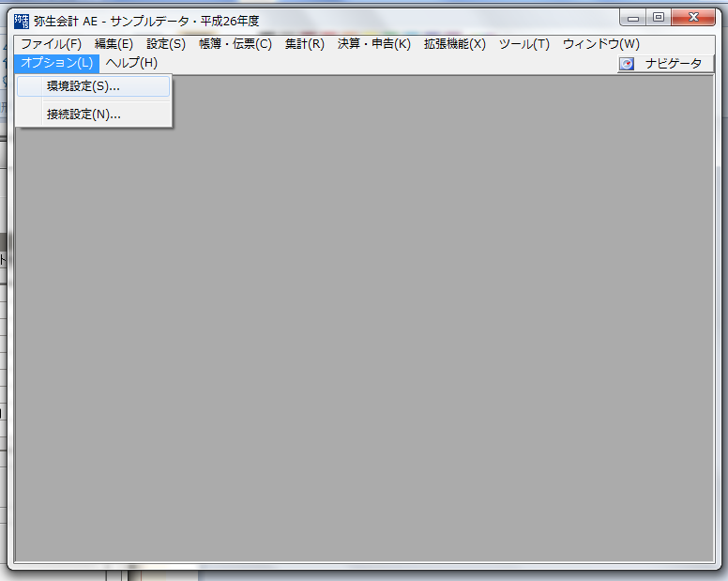This screenshot has height=581, width=728.
Task: Open the ファイル(F) menu
Action: coord(51,44)
